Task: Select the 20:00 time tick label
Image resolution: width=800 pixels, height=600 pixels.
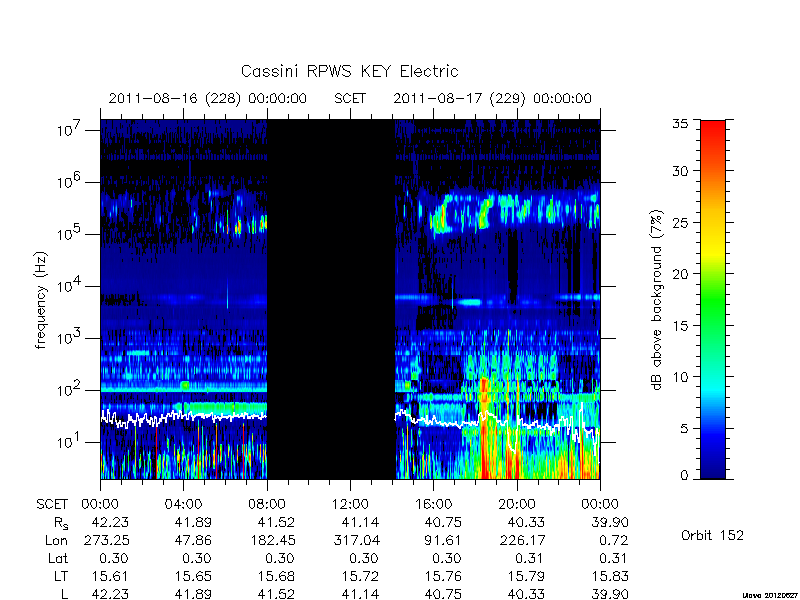Action: (517, 504)
